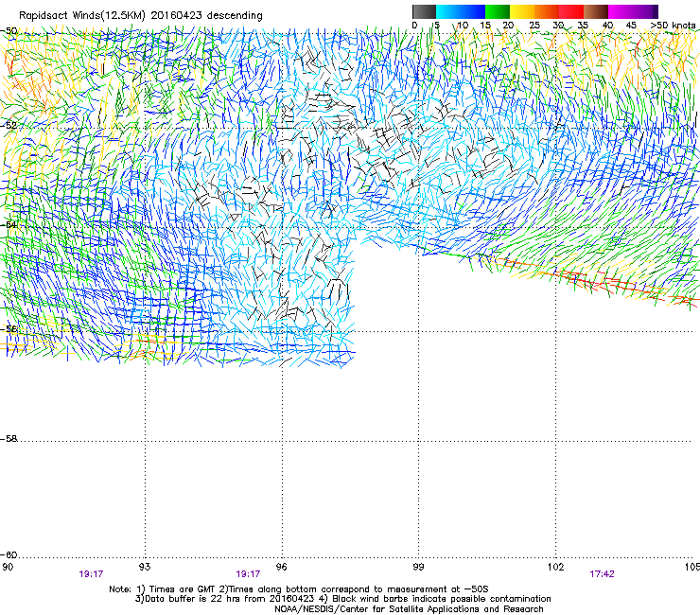Click the cyan-blue 5-15 knots legend band
The image size is (700, 615).
click(x=461, y=11)
